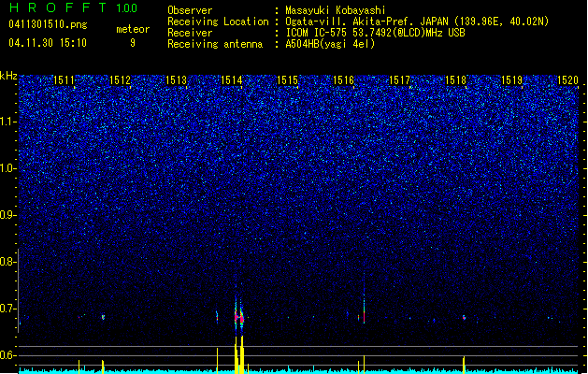Viewport: 588px width, 374px height.
Task: Click the 0.8 kHz axis label
Action: pos(8,262)
